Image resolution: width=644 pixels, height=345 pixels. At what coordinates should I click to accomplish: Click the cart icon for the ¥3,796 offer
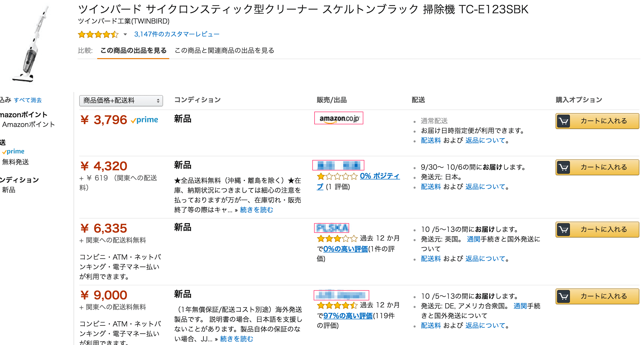[563, 121]
